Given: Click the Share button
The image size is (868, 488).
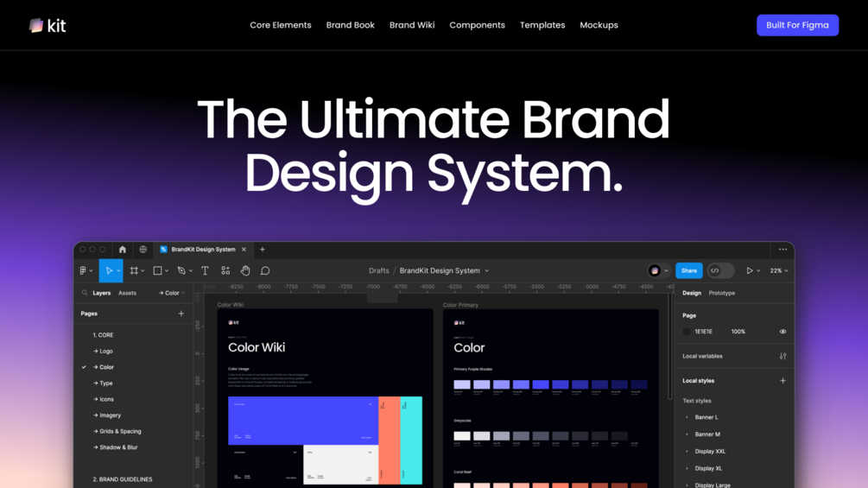Looking at the screenshot, I should 689,270.
